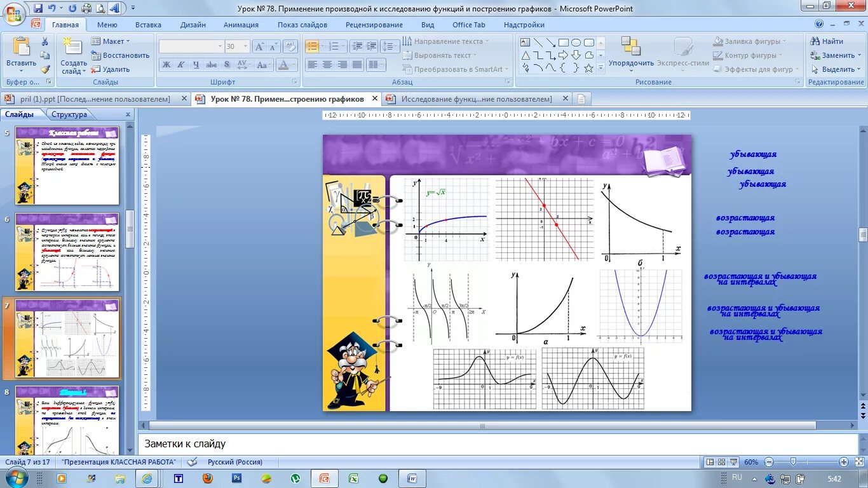868x488 pixels.
Task: Select the triangle shape in gallery
Action: (526, 55)
